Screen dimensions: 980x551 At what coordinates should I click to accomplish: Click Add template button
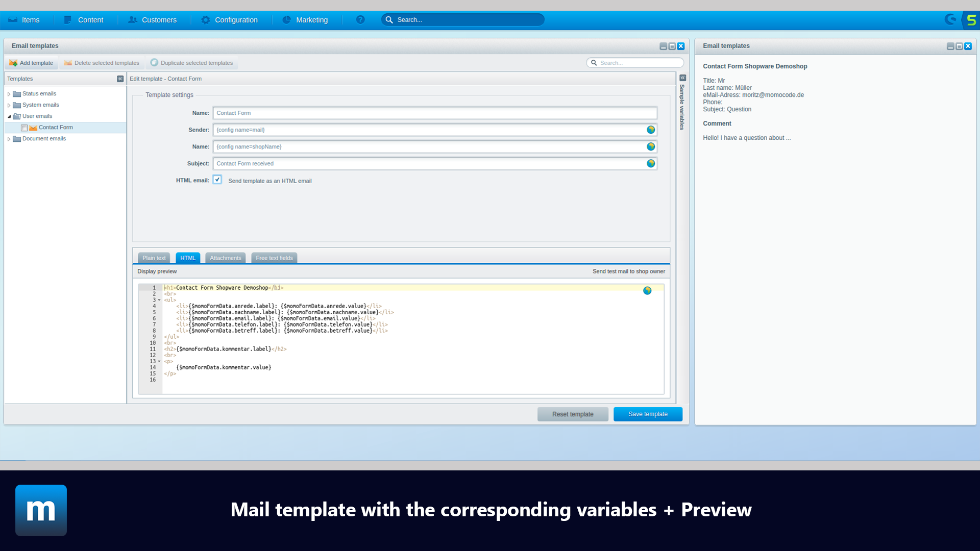click(x=31, y=63)
